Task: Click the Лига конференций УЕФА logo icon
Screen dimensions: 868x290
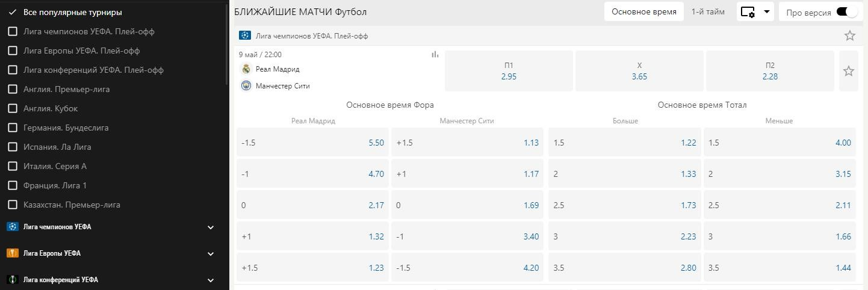Action: (x=13, y=280)
